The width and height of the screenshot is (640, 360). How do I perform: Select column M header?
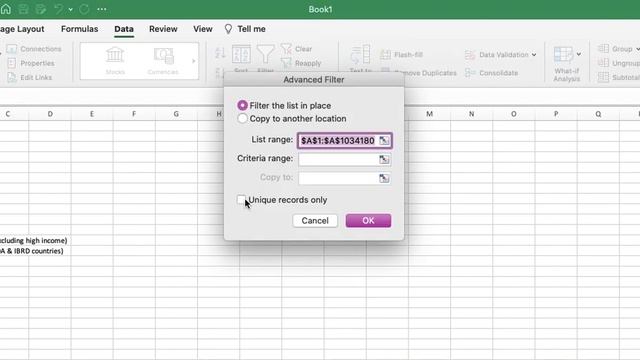tap(429, 114)
